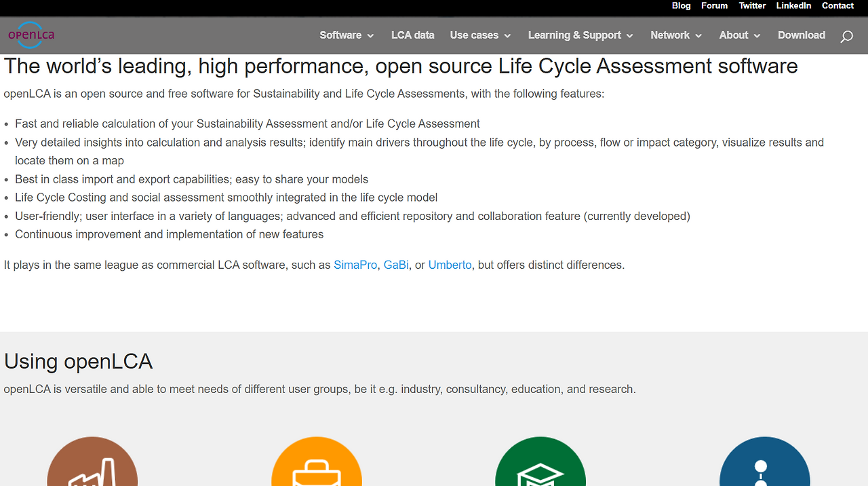Open the Forum link
Image resolution: width=868 pixels, height=486 pixels.
click(714, 5)
